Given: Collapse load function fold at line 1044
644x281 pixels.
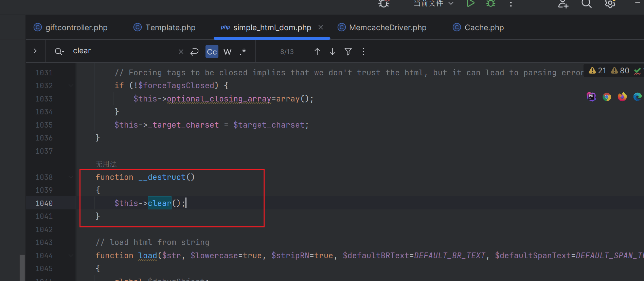Looking at the screenshot, I should pyautogui.click(x=71, y=256).
